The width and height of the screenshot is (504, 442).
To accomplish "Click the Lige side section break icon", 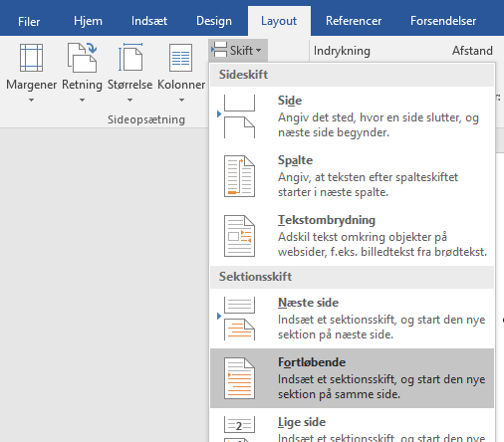I will click(x=239, y=429).
